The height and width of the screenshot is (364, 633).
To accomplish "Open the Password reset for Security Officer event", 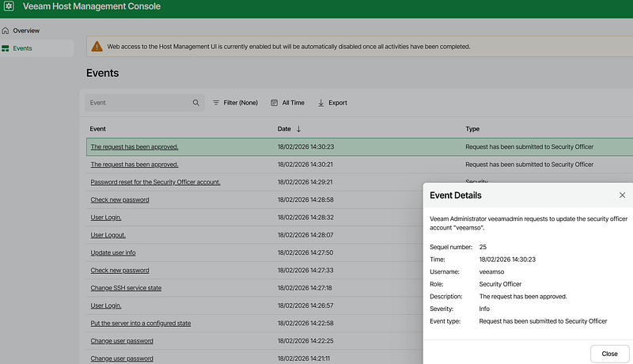I will [155, 182].
